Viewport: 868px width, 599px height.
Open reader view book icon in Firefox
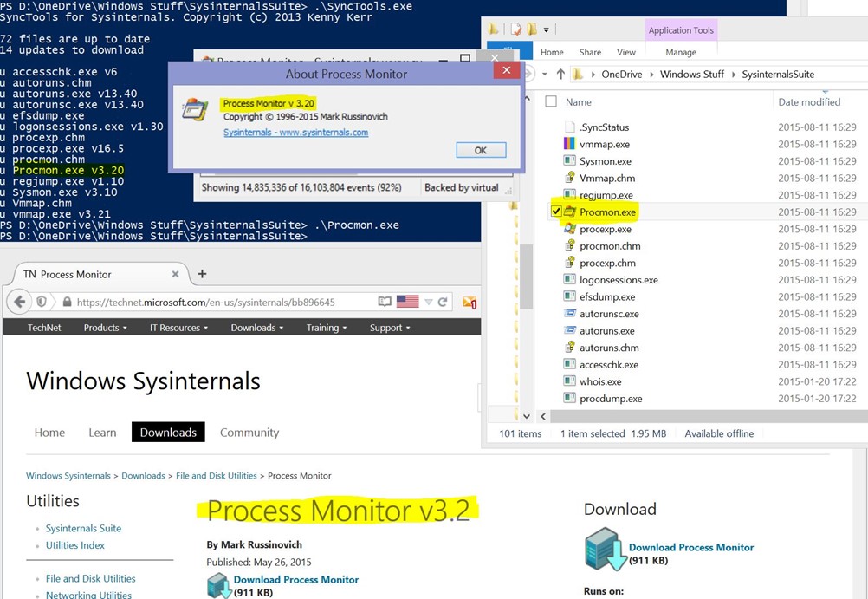tap(385, 302)
